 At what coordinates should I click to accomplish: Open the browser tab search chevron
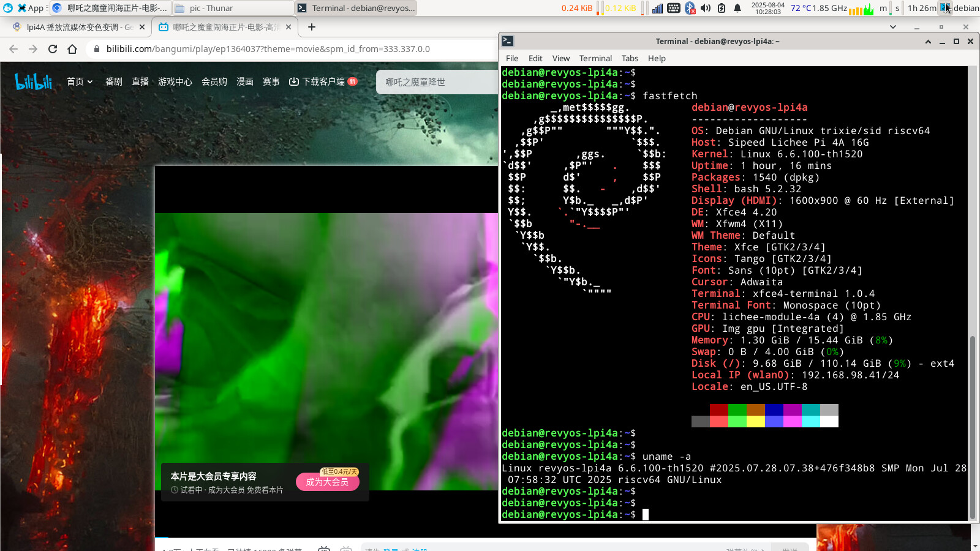(x=893, y=27)
